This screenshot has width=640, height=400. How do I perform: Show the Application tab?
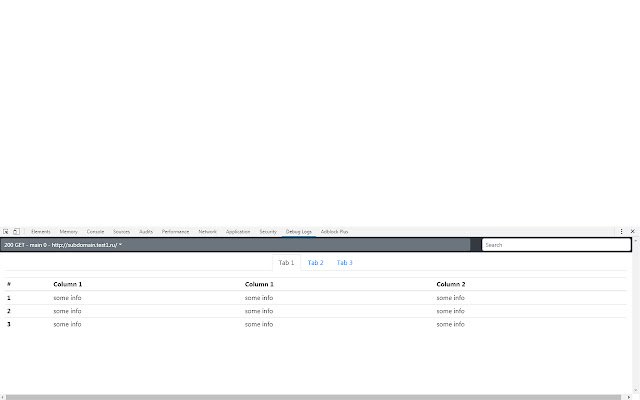click(x=238, y=231)
